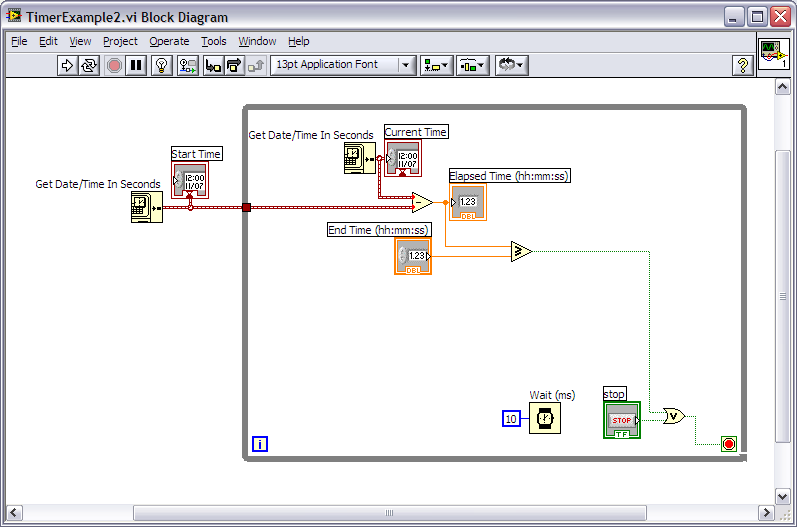Click the Step Over toolbar icon

pyautogui.click(x=234, y=65)
